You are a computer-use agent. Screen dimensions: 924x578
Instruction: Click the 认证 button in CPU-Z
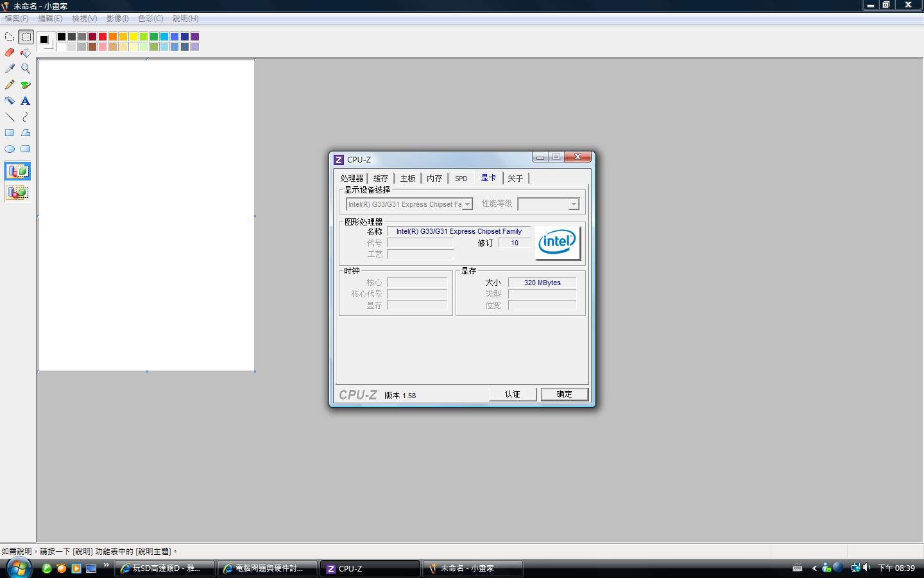[512, 394]
